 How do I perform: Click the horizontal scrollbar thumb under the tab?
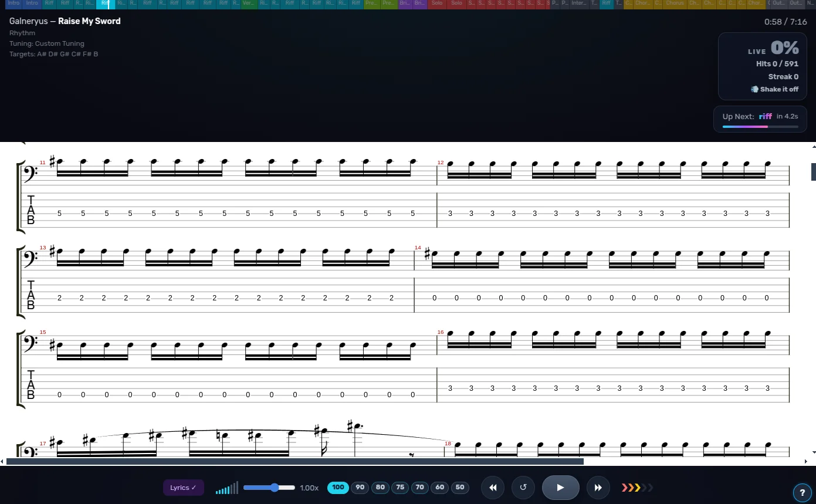pyautogui.click(x=295, y=461)
